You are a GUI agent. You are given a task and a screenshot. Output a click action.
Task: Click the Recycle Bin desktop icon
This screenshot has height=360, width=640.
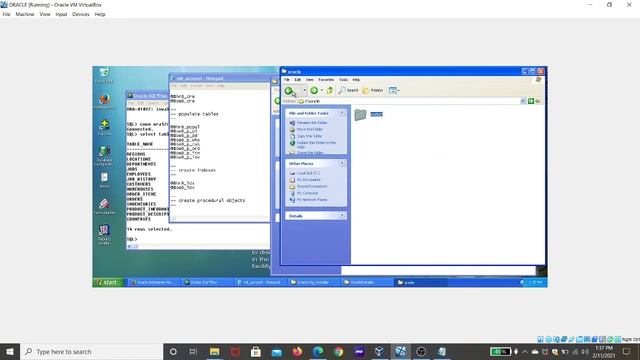(x=104, y=75)
